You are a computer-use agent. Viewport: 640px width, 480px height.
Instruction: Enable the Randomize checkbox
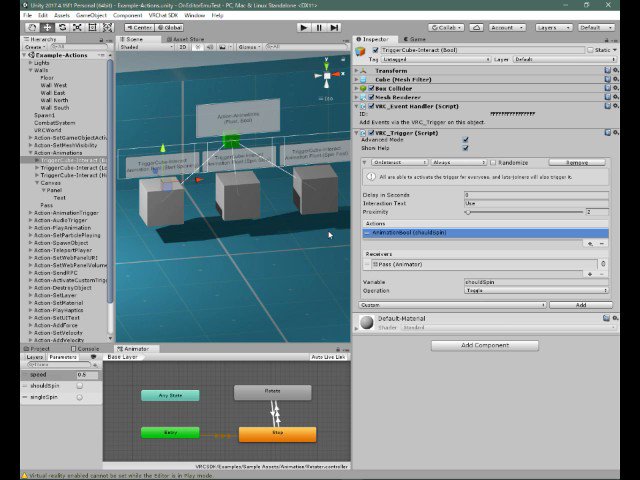[493, 162]
